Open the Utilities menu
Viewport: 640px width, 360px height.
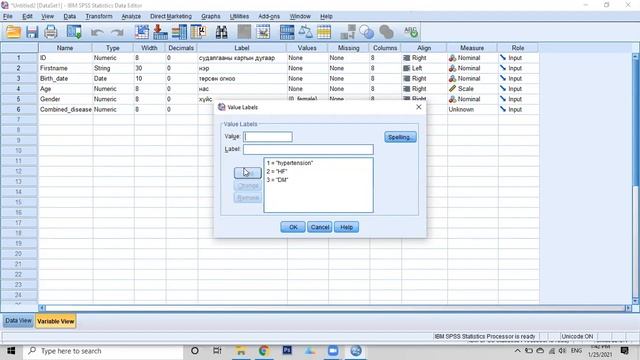(239, 16)
